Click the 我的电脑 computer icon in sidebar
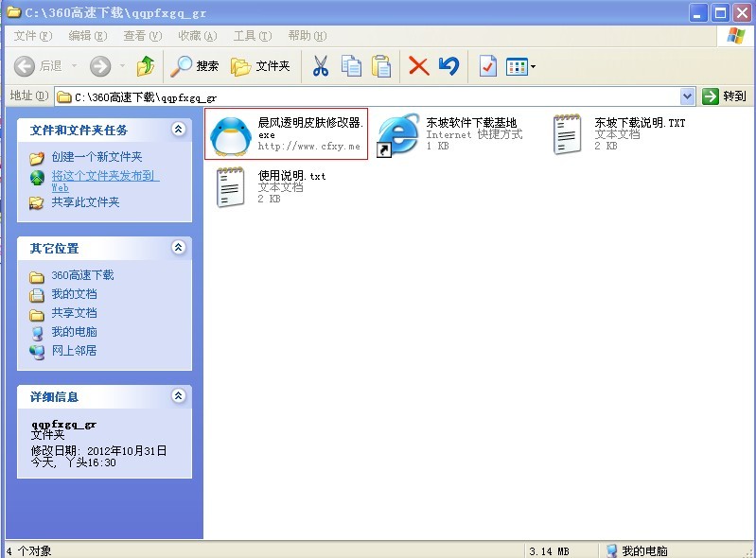The height and width of the screenshot is (558, 756). pos(37,333)
